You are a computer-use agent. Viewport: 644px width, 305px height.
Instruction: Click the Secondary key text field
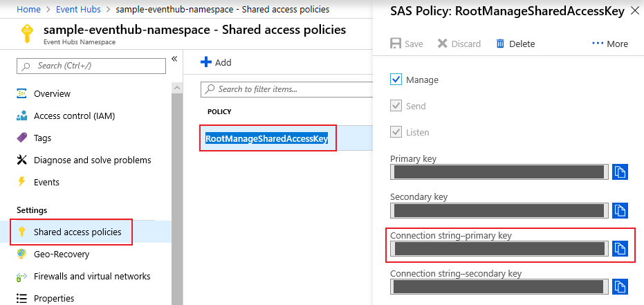(499, 210)
